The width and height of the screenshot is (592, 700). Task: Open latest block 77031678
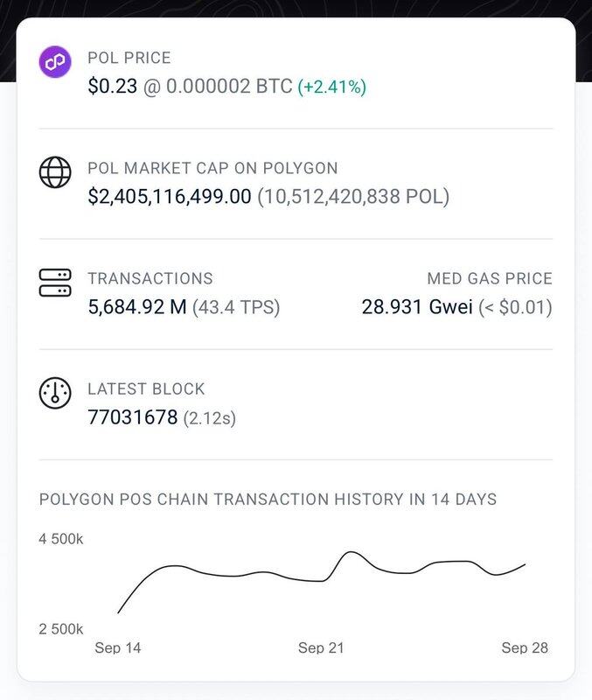click(133, 417)
